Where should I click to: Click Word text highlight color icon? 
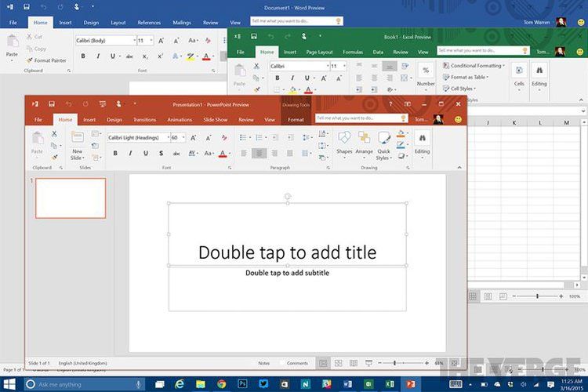(x=191, y=56)
